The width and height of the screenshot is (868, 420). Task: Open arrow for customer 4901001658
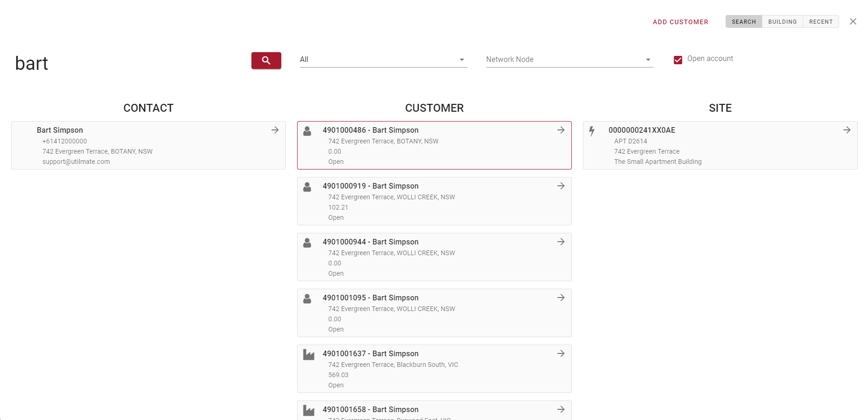(561, 409)
